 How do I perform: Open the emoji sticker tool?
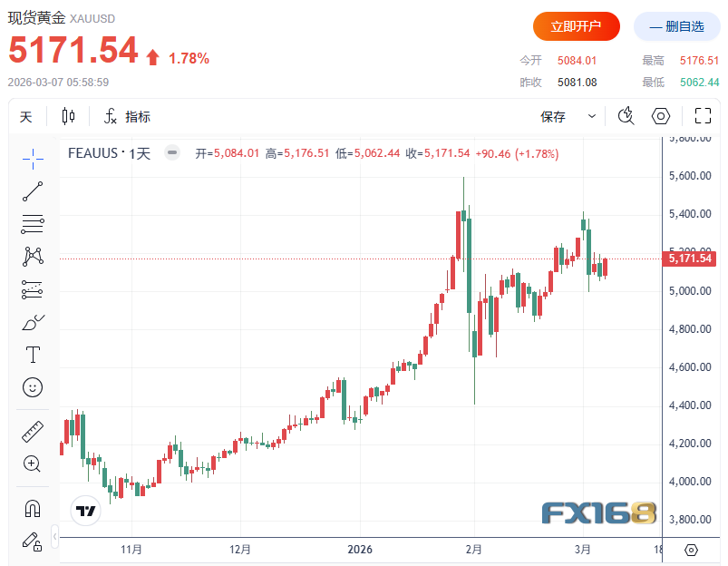coord(33,387)
